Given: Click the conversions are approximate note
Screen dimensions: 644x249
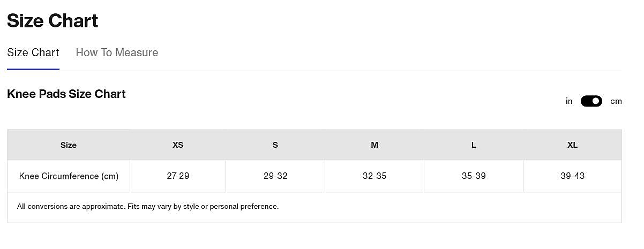Looking at the screenshot, I should (148, 207).
